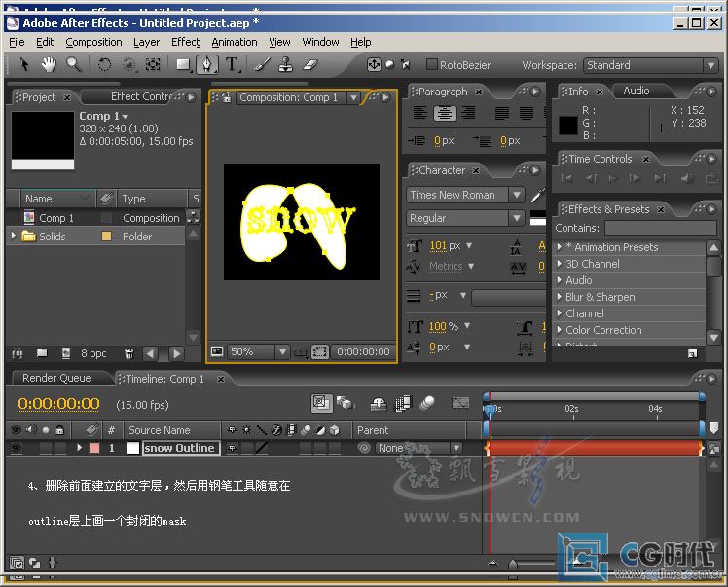Click the Composition viewer timecode button
Viewport: 728px width, 587px height.
point(363,351)
